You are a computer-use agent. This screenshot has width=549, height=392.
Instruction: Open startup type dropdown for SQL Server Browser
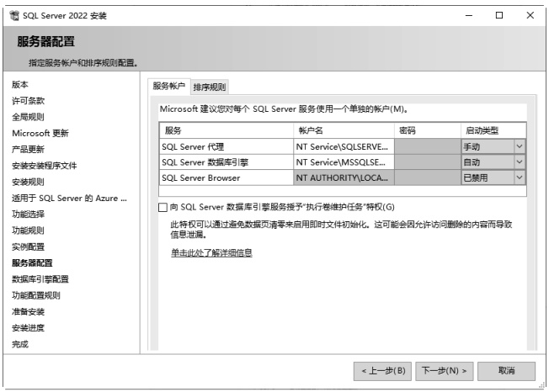pos(520,177)
